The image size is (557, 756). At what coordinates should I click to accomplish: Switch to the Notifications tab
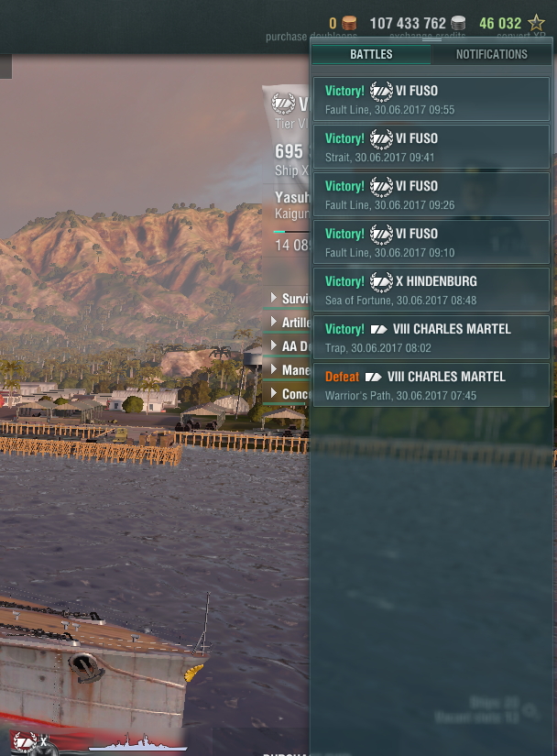coord(491,54)
